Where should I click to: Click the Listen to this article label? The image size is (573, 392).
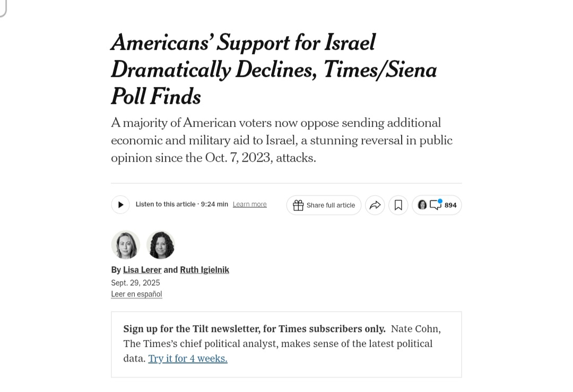tap(166, 204)
